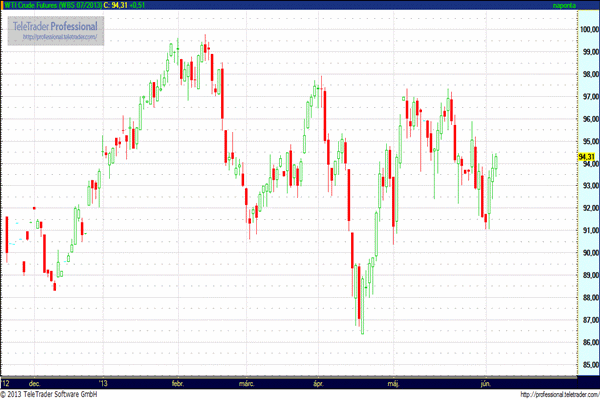Viewport: 600px width, 400px height.
Task: Select the 'jún.' marker on the time axis
Action: (x=486, y=383)
